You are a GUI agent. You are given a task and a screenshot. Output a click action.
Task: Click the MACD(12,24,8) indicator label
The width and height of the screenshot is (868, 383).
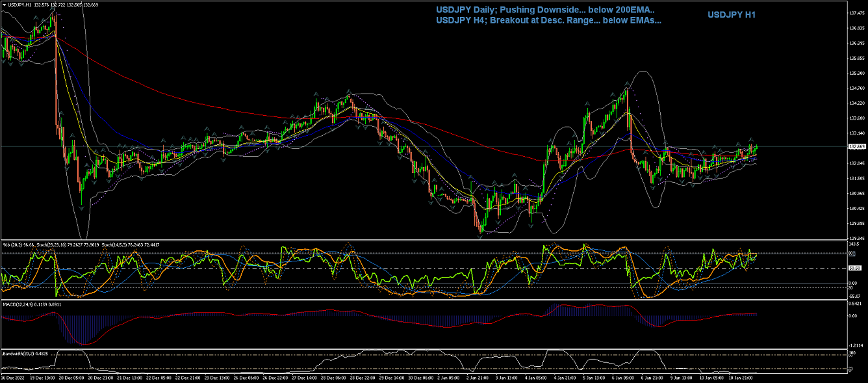click(19, 303)
